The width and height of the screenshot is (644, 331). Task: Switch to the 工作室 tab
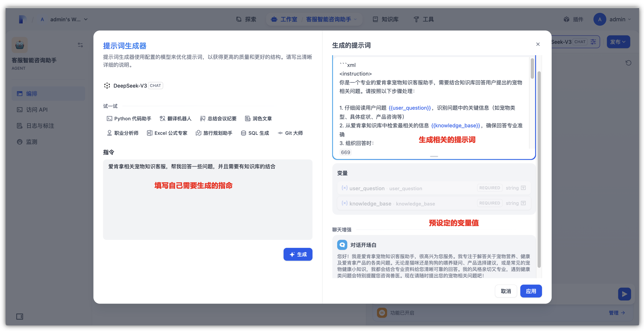[x=289, y=19]
